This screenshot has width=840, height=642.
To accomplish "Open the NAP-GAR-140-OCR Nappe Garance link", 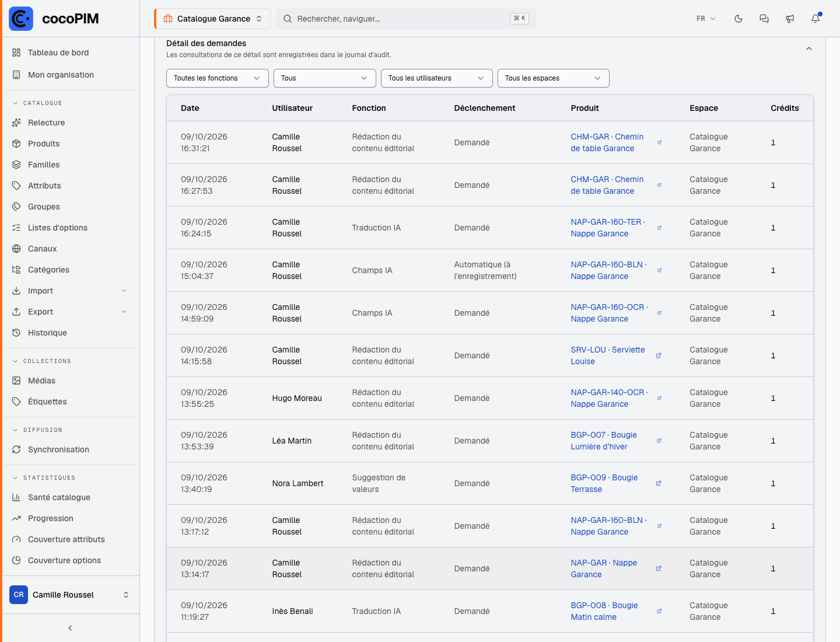I will coord(610,398).
